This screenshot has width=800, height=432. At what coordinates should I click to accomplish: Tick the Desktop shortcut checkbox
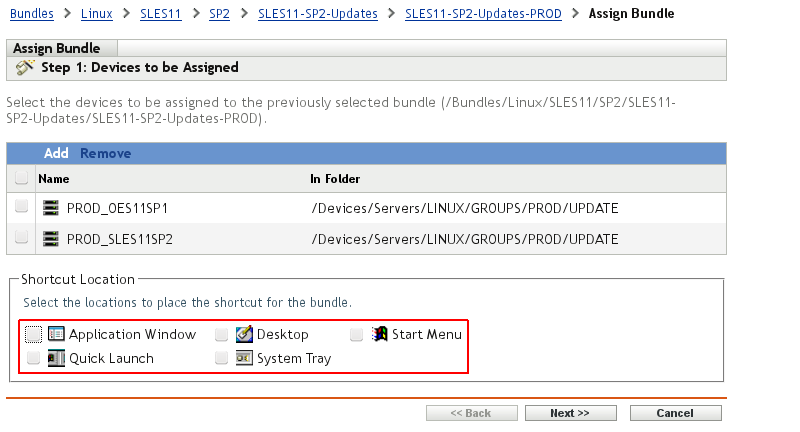pyautogui.click(x=222, y=334)
